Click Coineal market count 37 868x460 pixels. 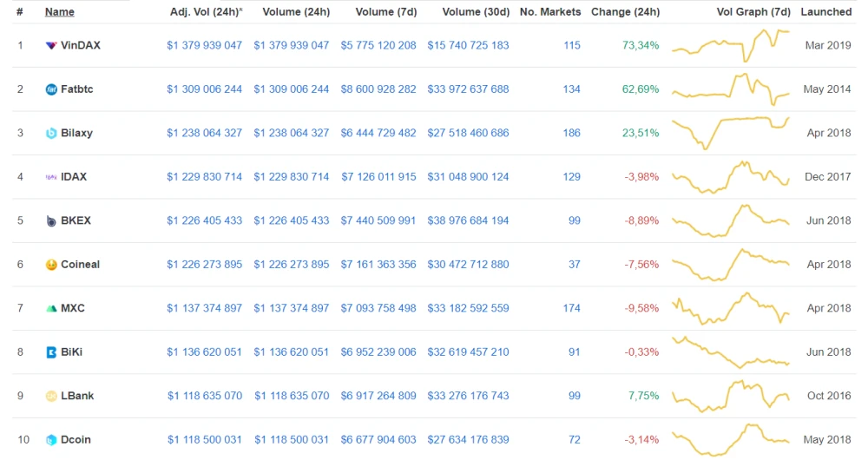click(x=574, y=264)
